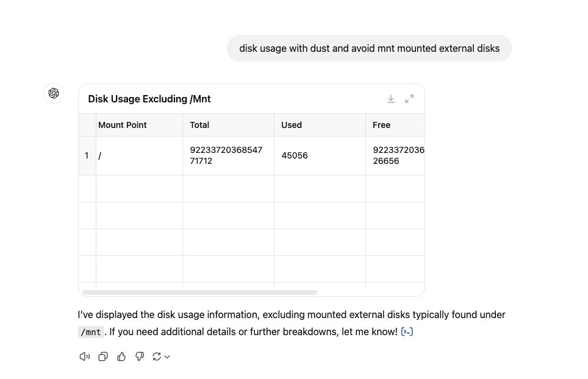Click the user message bubble about dust
The width and height of the screenshot is (588, 379).
coord(370,48)
